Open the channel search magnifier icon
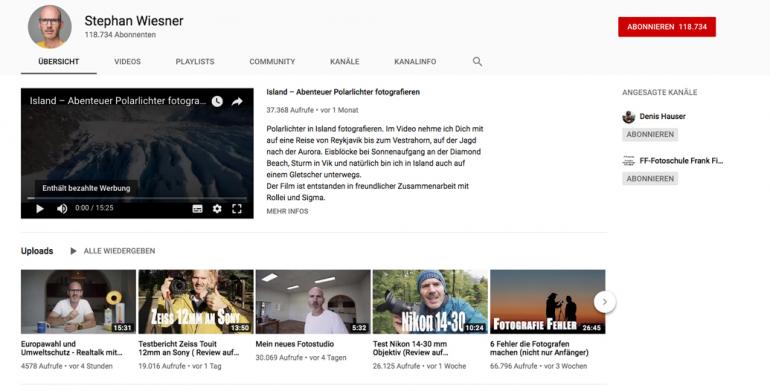Image resolution: width=770 pixels, height=391 pixels. [x=477, y=62]
